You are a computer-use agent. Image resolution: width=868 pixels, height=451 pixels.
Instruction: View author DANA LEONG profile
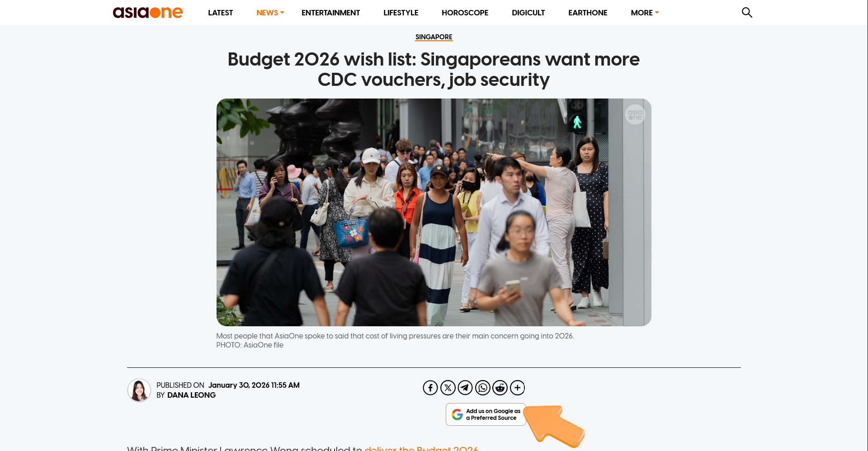[192, 395]
